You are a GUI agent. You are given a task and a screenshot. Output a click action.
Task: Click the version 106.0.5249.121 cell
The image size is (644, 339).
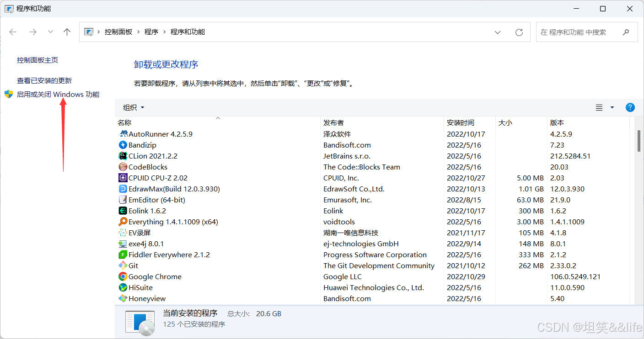[575, 276]
